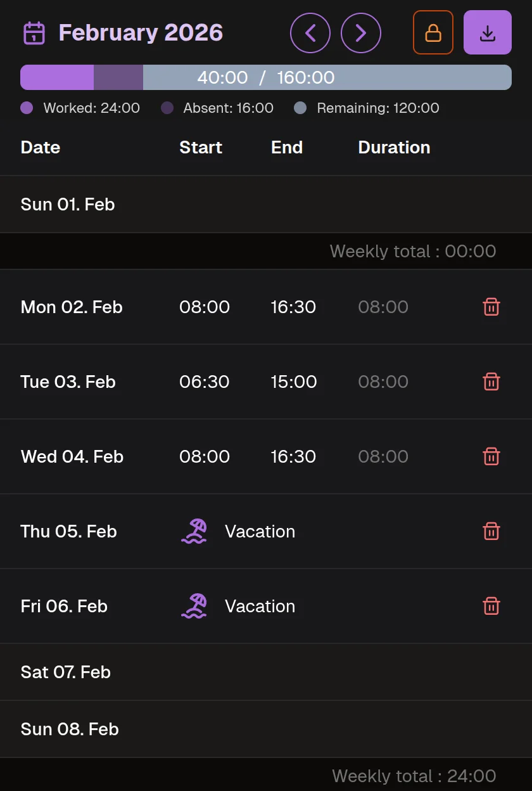532x791 pixels.
Task: Go to previous month with left chevron
Action: [x=310, y=33]
